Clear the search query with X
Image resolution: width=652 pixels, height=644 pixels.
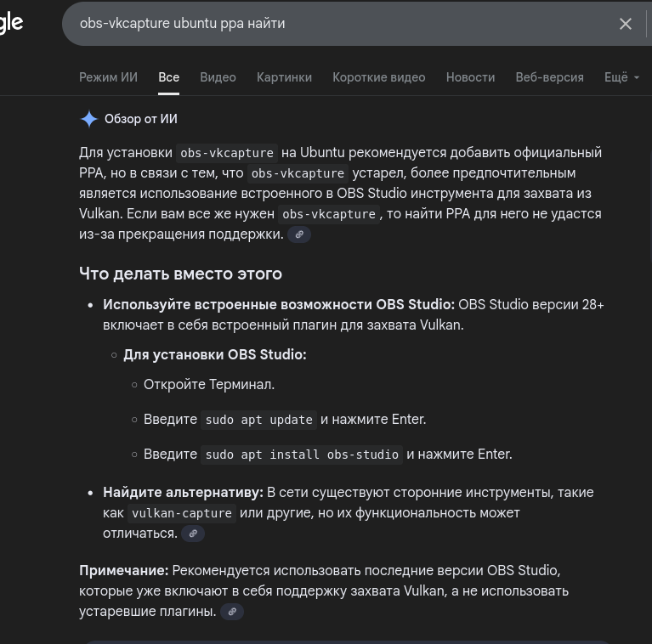click(x=625, y=24)
